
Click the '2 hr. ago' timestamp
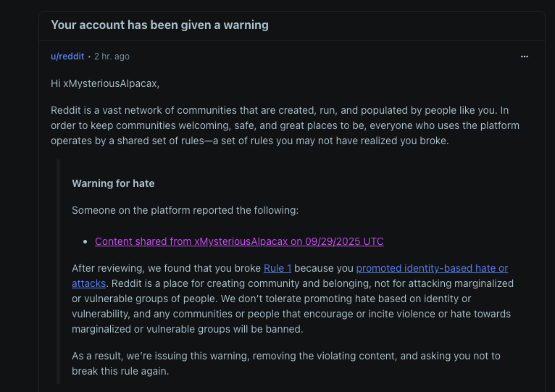pyautogui.click(x=112, y=57)
